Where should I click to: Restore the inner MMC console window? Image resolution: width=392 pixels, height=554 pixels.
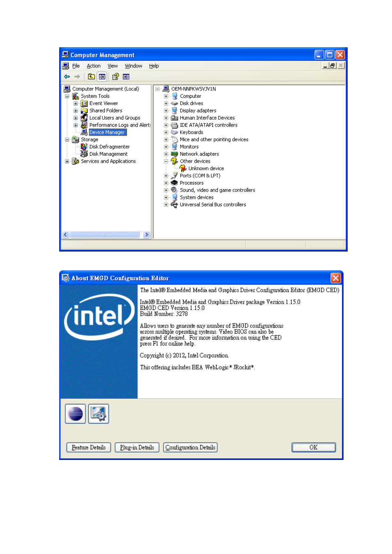pyautogui.click(x=332, y=66)
